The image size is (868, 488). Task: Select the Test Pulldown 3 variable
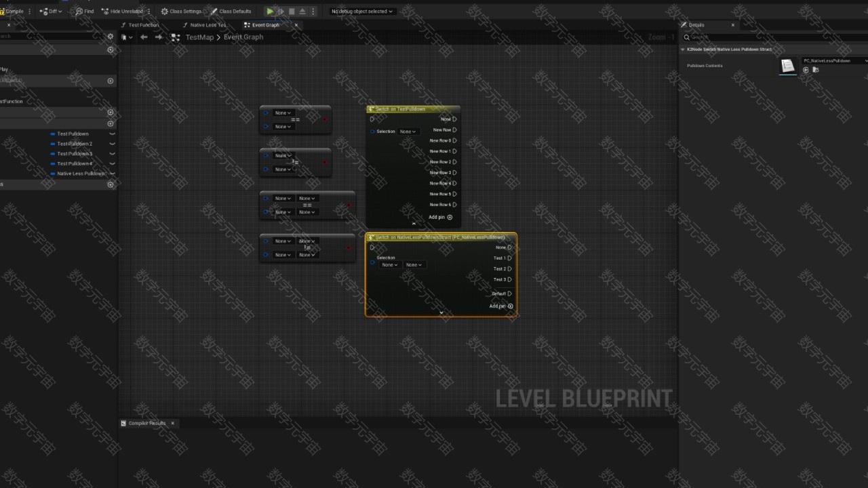[75, 154]
